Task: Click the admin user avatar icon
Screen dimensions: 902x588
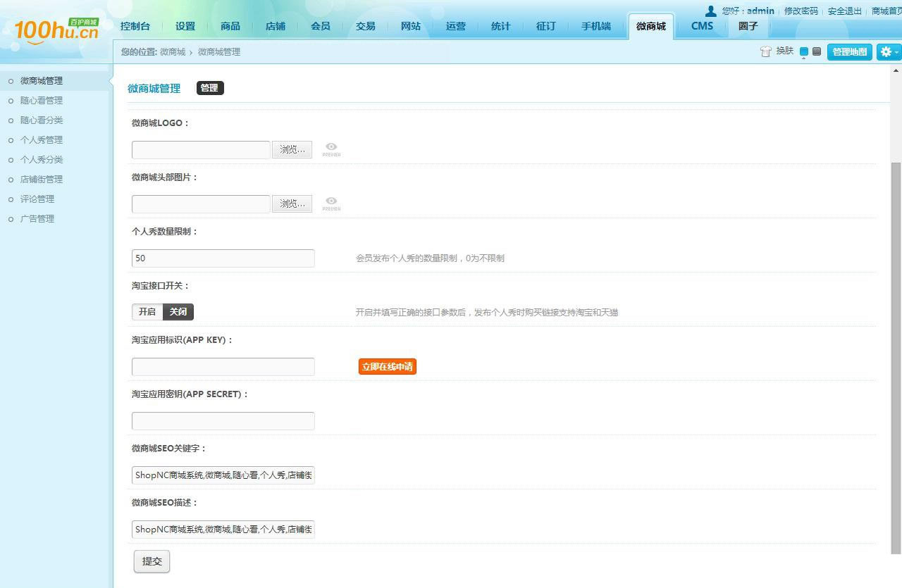Action: tap(710, 11)
